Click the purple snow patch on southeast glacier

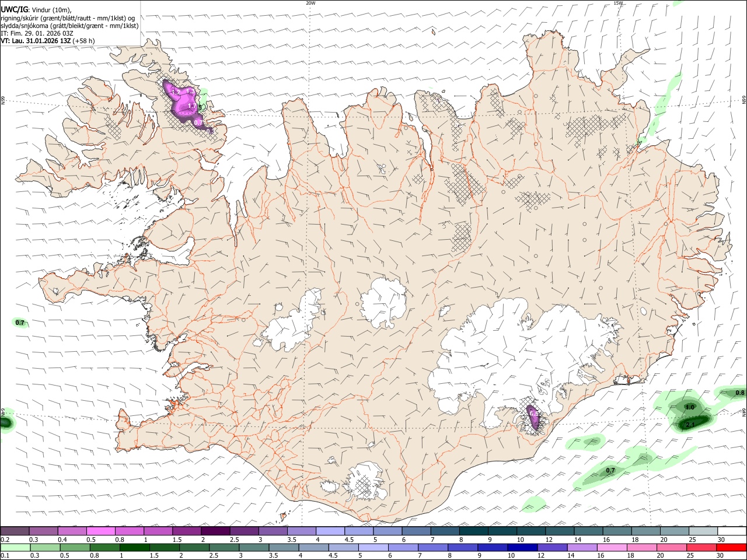533,418
